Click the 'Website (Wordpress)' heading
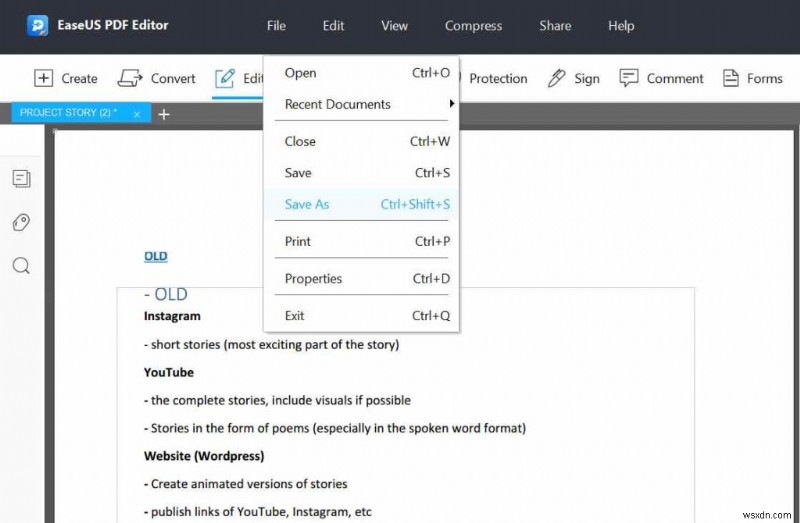This screenshot has height=523, width=800. coord(204,456)
